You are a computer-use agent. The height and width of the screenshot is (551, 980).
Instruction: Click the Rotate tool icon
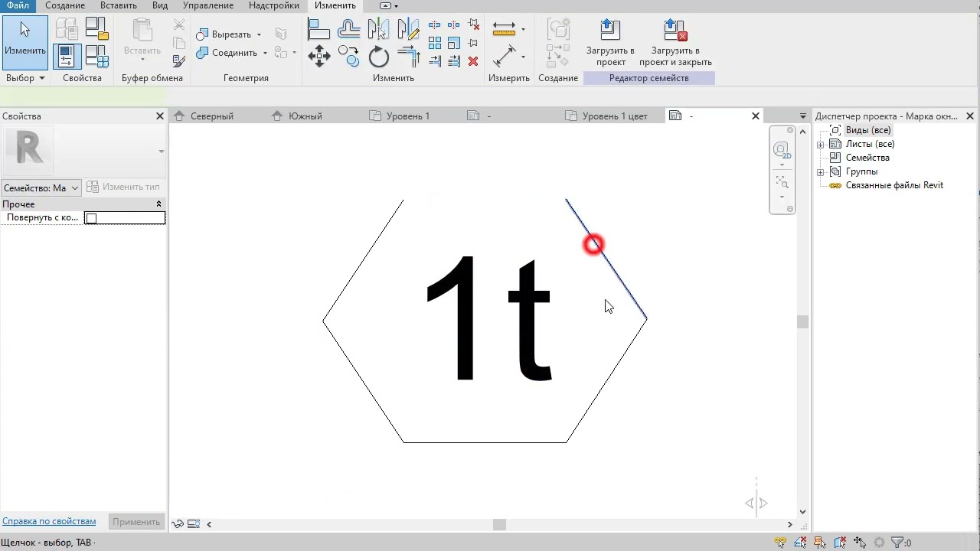pos(378,56)
